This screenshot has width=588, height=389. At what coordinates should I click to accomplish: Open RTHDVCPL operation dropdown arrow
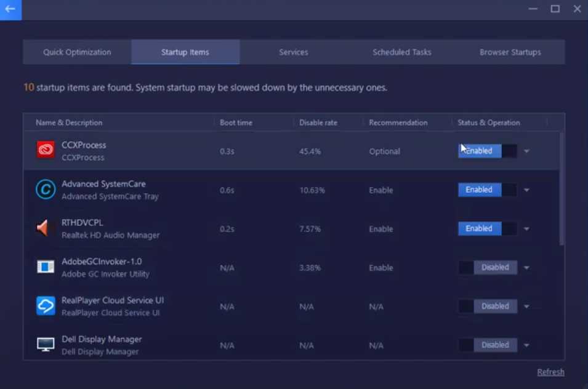(x=526, y=229)
